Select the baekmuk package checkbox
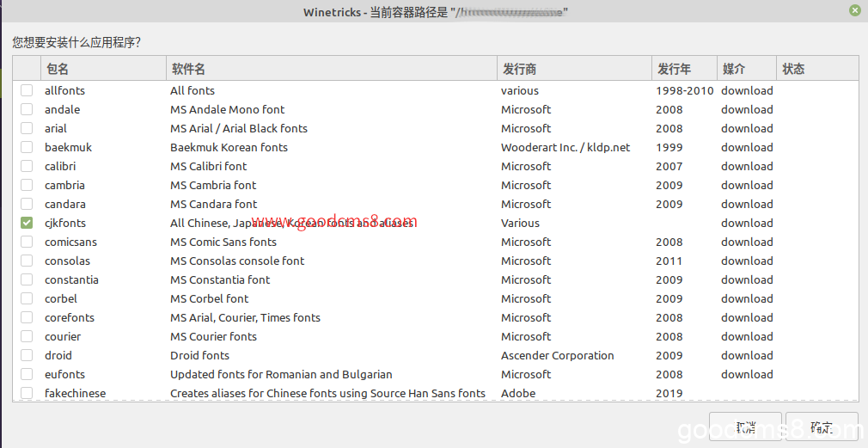Image resolution: width=868 pixels, height=448 pixels. point(27,147)
